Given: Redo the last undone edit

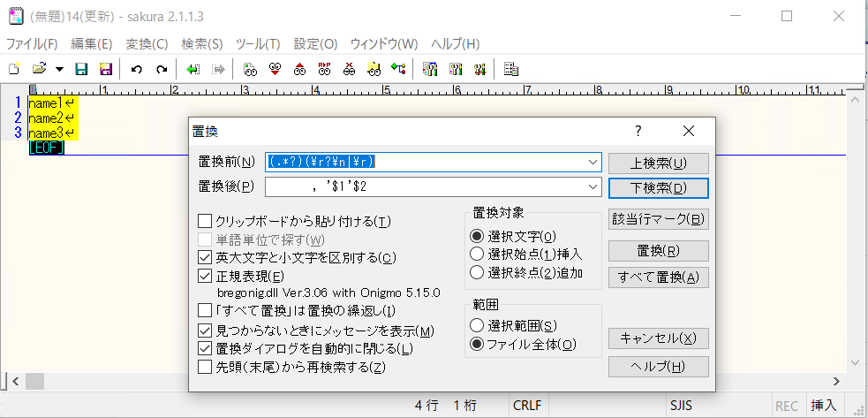Looking at the screenshot, I should pos(161,69).
